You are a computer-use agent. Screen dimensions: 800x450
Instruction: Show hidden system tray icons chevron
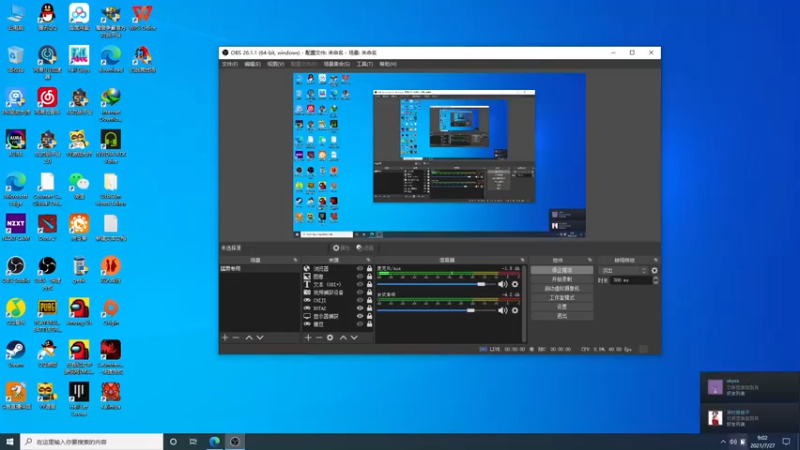pos(723,442)
